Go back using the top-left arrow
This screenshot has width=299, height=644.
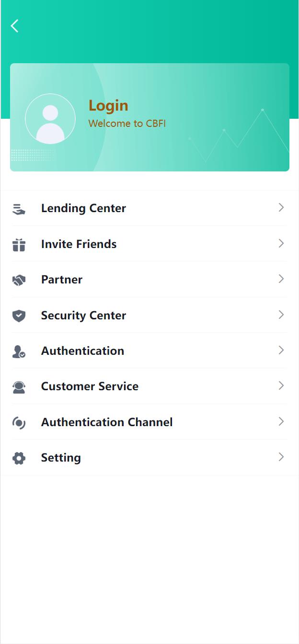tap(15, 26)
